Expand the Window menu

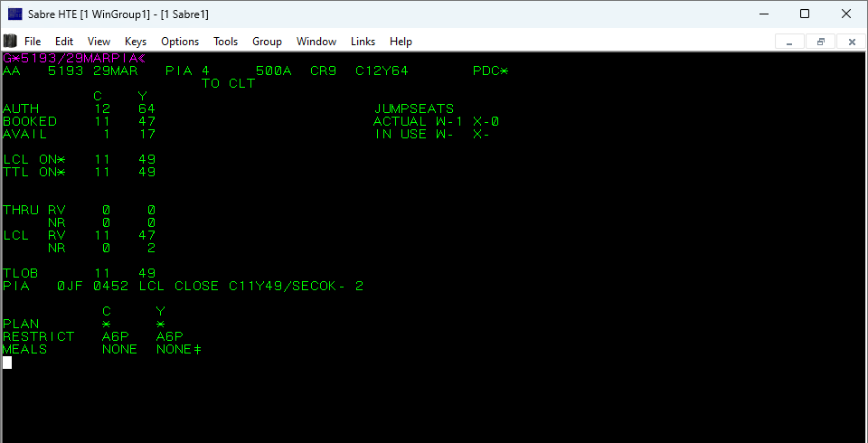316,42
